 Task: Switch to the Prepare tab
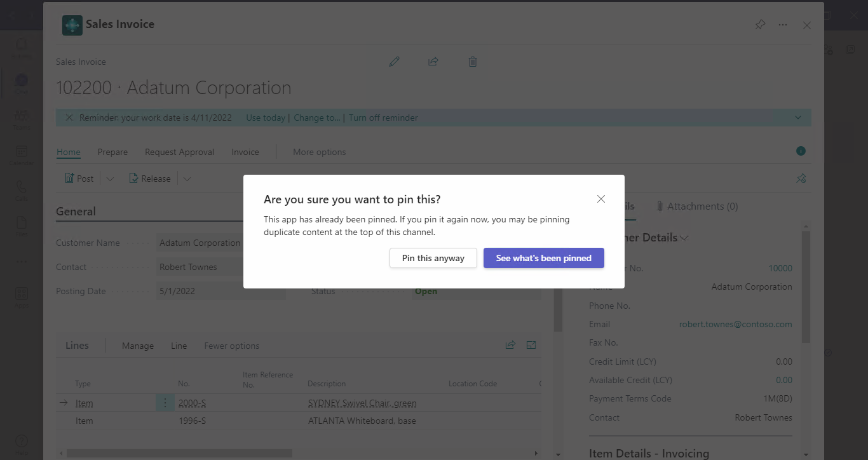pyautogui.click(x=112, y=152)
